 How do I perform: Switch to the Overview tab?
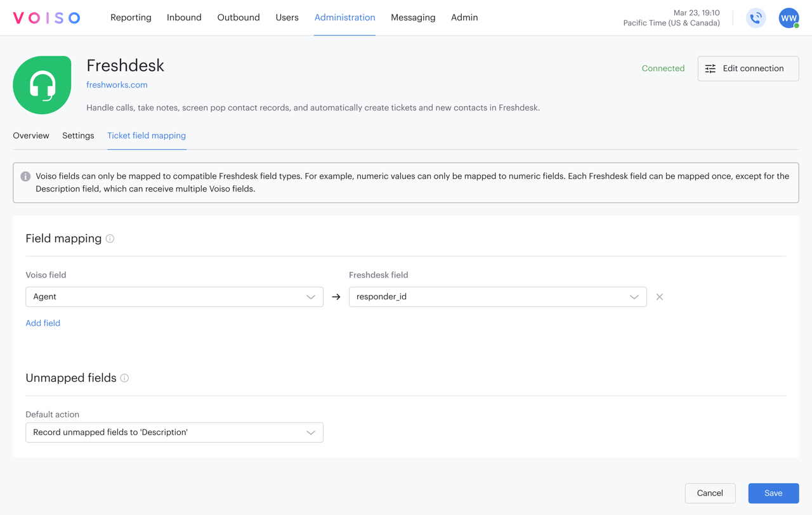(x=30, y=135)
